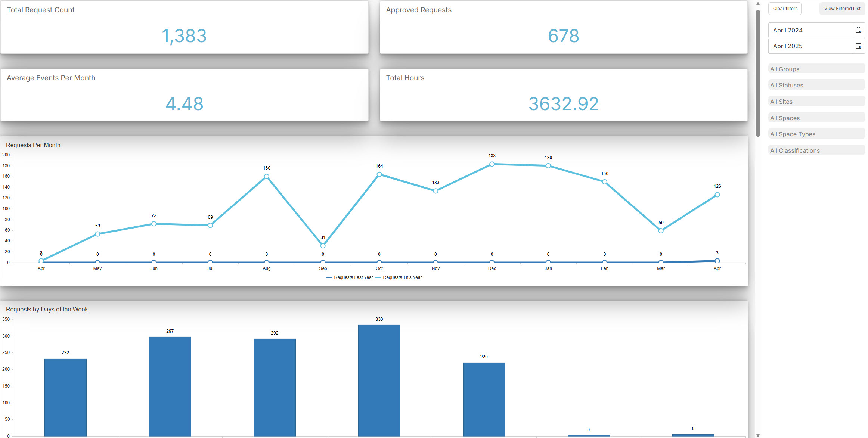Screen dimensions: 868x438
Task: Click the July data point labeled 69
Action: point(210,226)
